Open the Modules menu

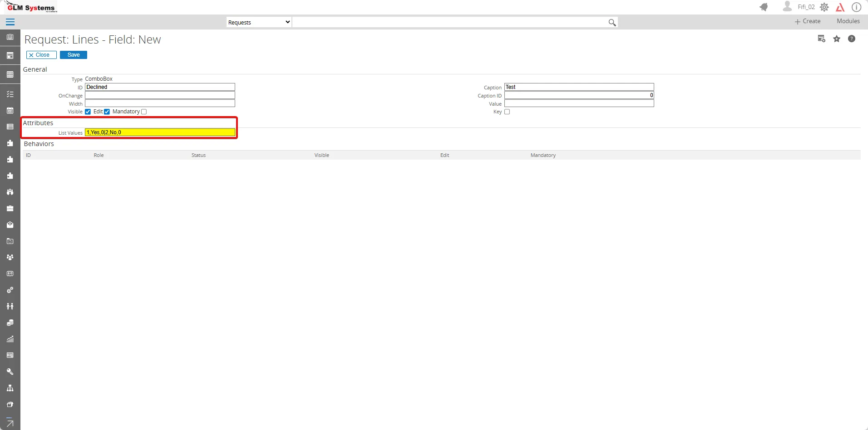pos(848,21)
